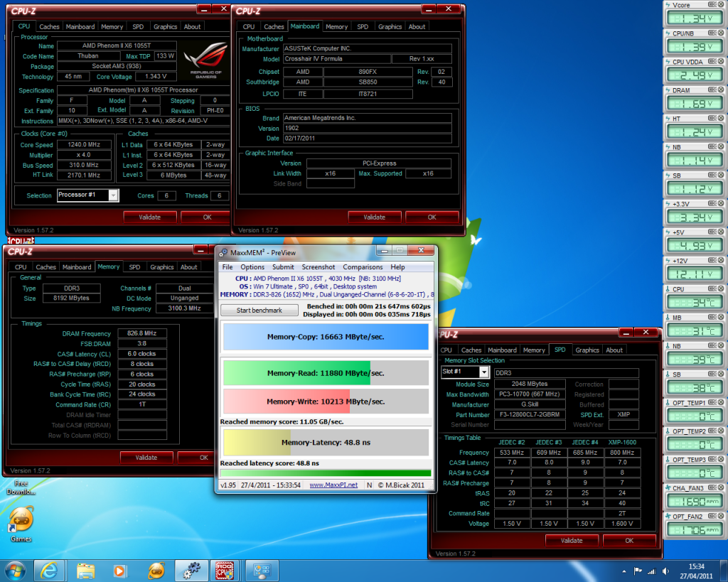Close the OPT_TEMP1 sensor widget
The image size is (728, 582).
pyautogui.click(x=721, y=402)
